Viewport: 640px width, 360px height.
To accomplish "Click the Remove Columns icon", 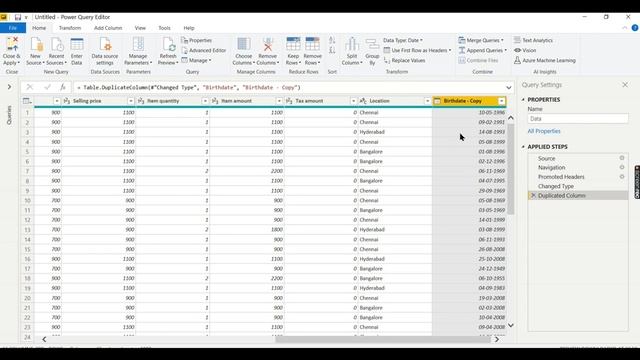I will 268,44.
